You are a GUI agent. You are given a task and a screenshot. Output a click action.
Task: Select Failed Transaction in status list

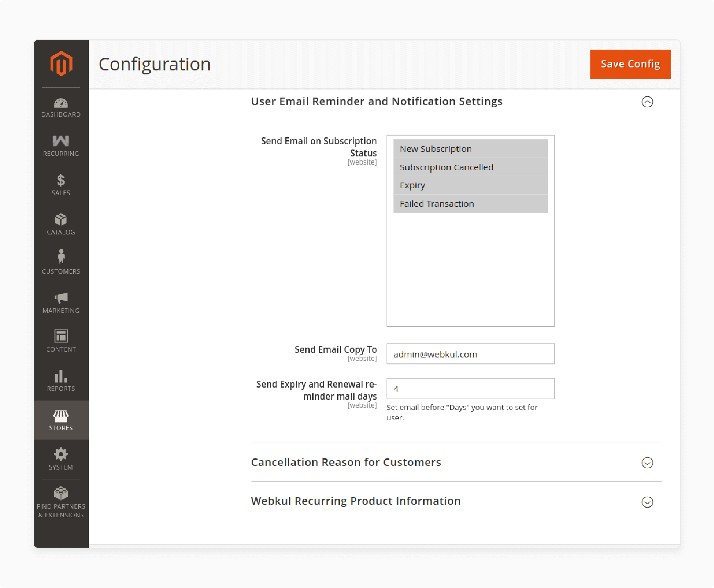[x=470, y=204]
